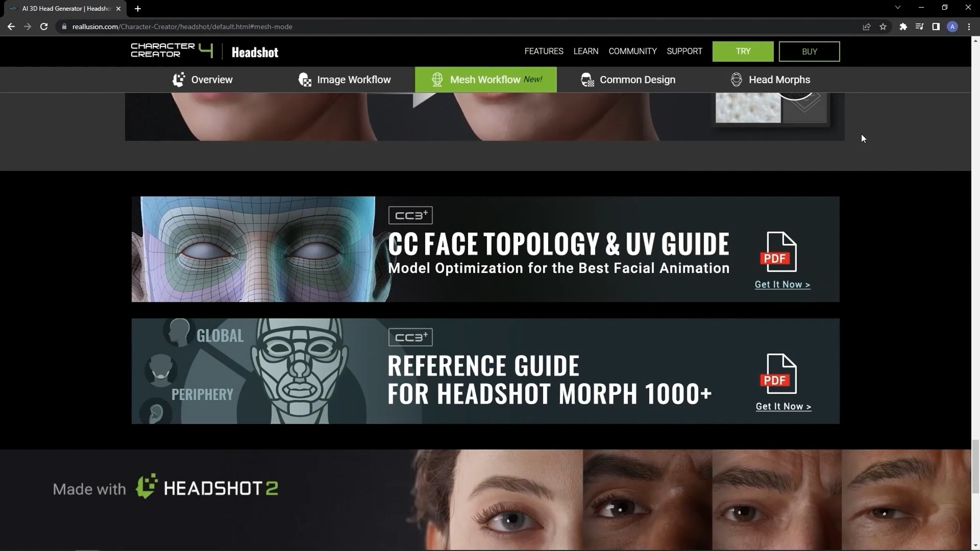Viewport: 980px width, 551px height.
Task: Open the FEATURES menu item
Action: click(544, 51)
